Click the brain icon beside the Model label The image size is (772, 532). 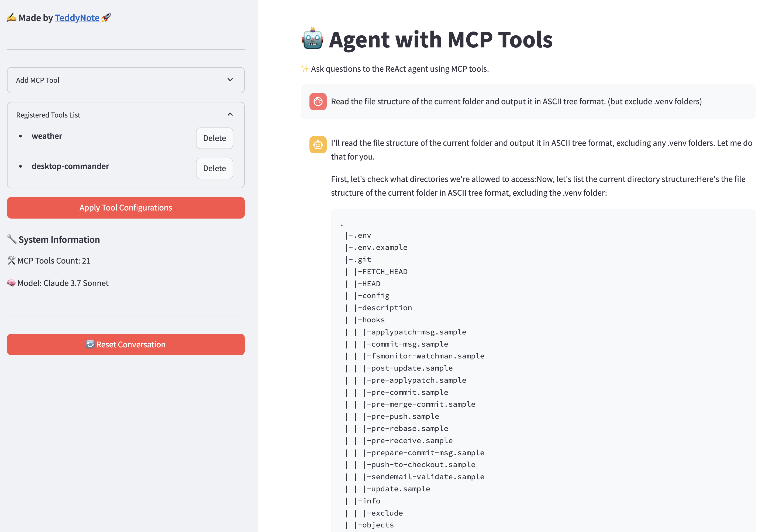pyautogui.click(x=11, y=283)
